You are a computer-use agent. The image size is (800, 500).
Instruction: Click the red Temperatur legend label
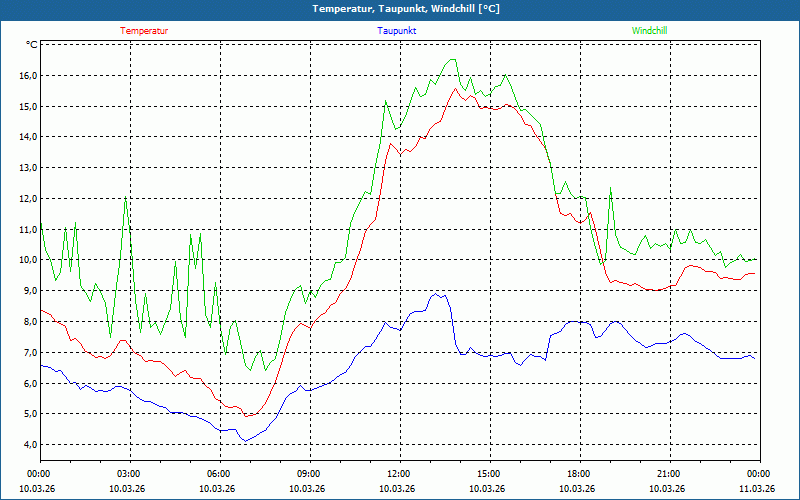pos(144,31)
